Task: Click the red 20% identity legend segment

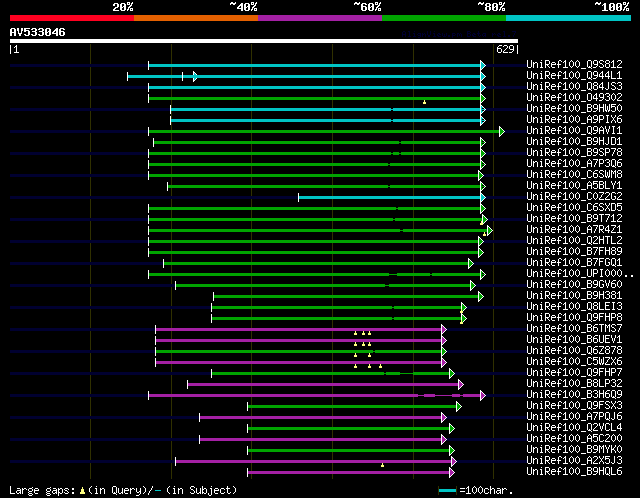Action: coord(72,18)
